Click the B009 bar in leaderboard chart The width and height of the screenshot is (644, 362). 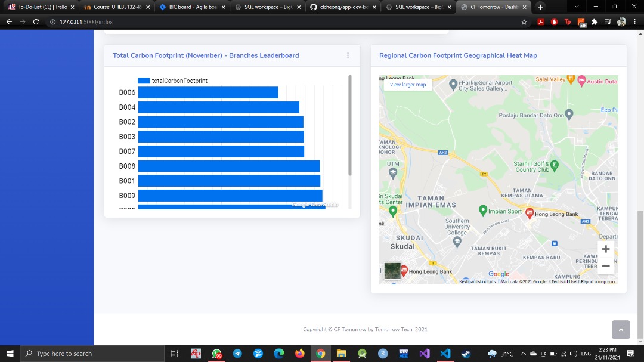point(230,196)
